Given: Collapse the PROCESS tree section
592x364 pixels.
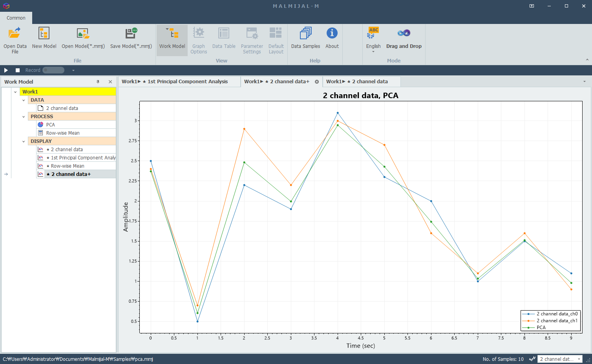Looking at the screenshot, I should 24,117.
